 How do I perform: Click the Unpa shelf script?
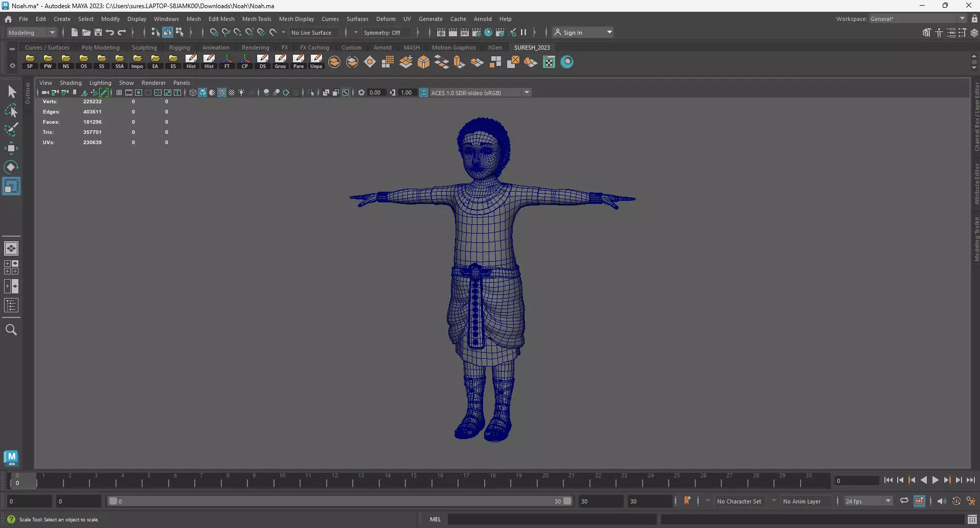[316, 62]
